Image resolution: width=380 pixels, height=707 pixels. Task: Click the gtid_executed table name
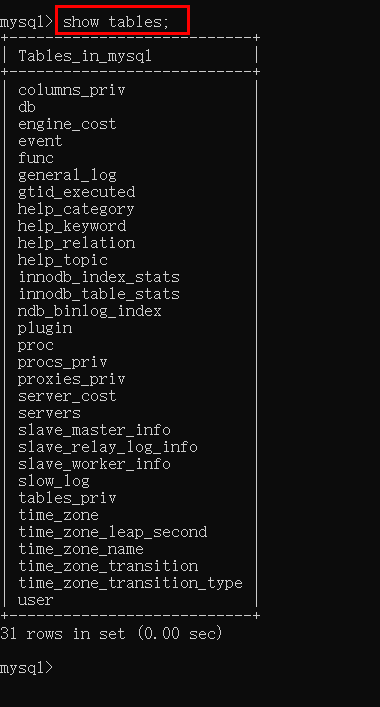coord(76,192)
